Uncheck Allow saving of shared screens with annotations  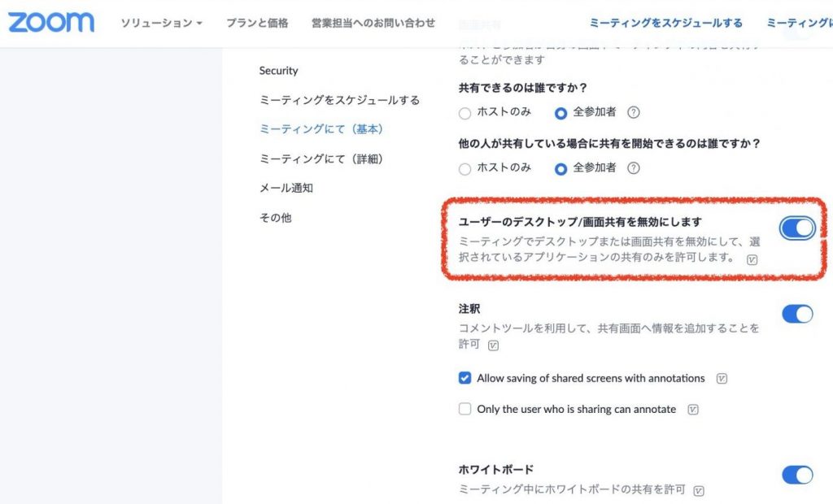(465, 378)
